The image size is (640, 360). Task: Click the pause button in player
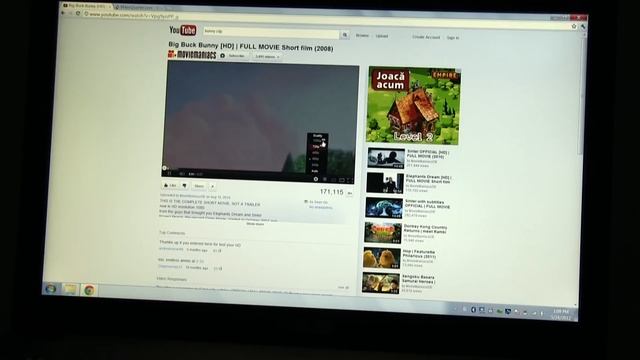[x=169, y=173]
